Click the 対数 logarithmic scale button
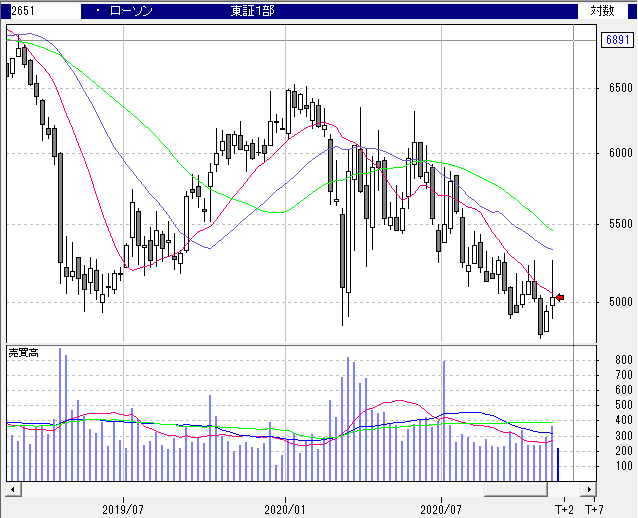Screen dimensions: 638x518 coord(603,11)
